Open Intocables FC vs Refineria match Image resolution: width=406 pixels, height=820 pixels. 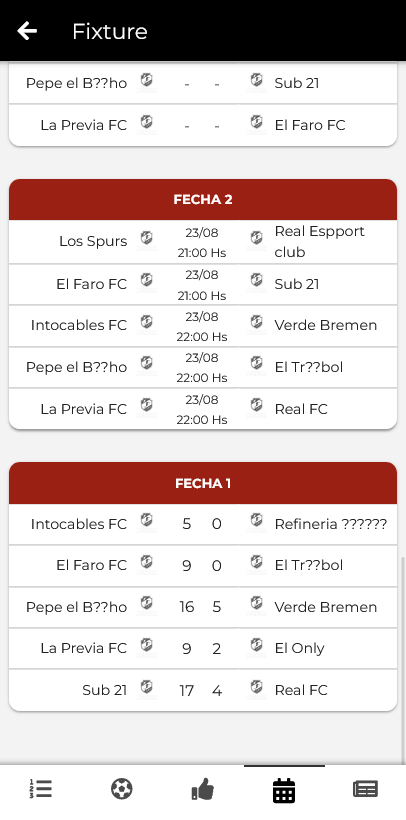pyautogui.click(x=203, y=524)
